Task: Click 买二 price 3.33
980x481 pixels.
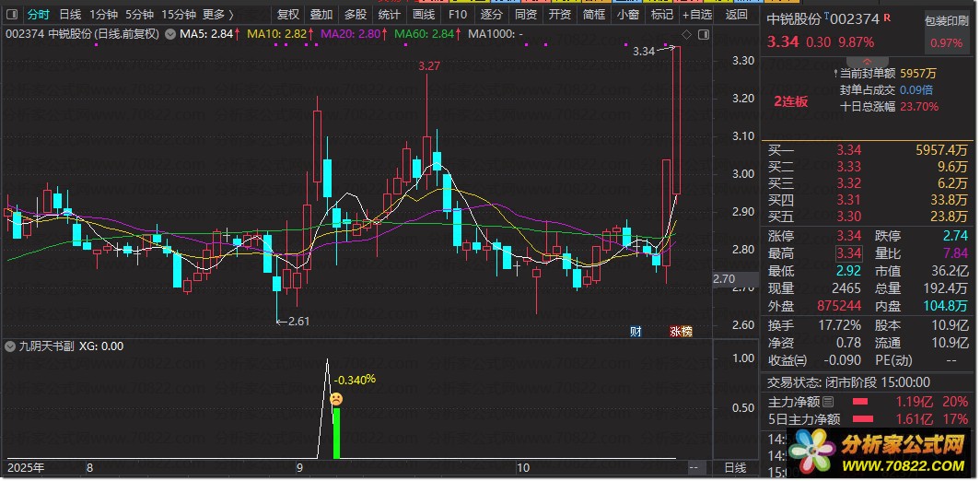Action: click(849, 167)
